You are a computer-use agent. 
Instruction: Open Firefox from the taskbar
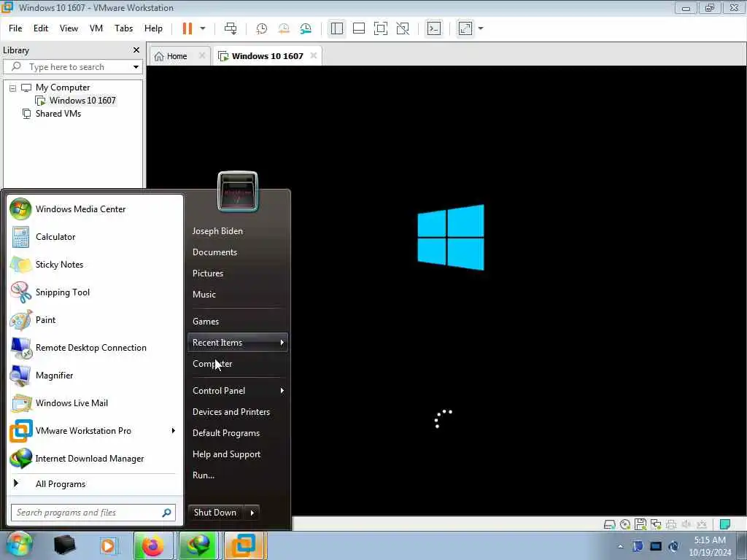coord(153,545)
